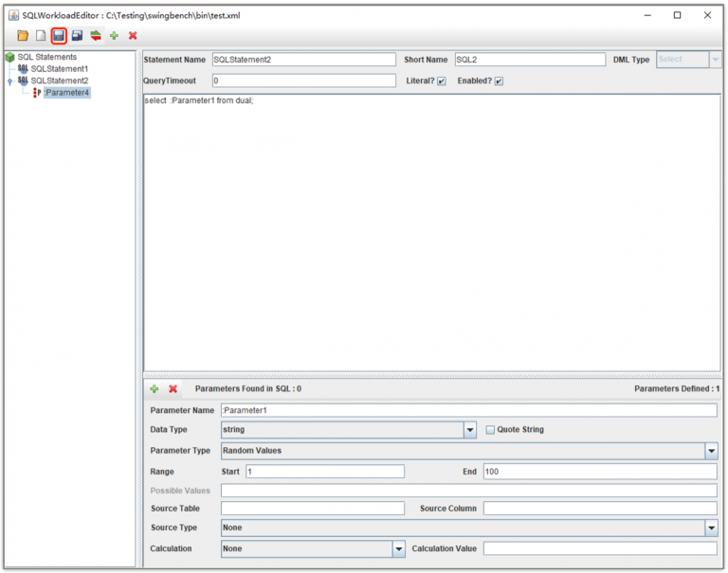Viewport: 728px width, 573px height.
Task: Open the Data Type dropdown
Action: 469,430
